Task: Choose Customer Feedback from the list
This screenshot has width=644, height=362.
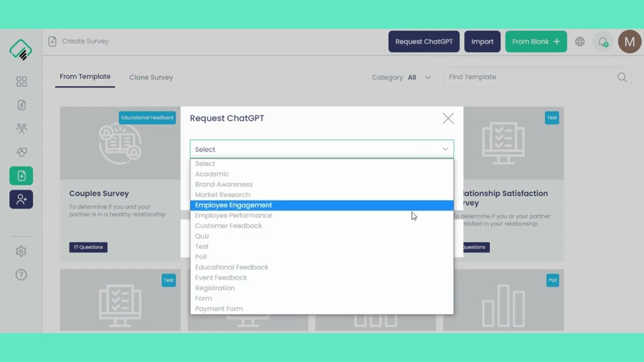Action: (322, 226)
